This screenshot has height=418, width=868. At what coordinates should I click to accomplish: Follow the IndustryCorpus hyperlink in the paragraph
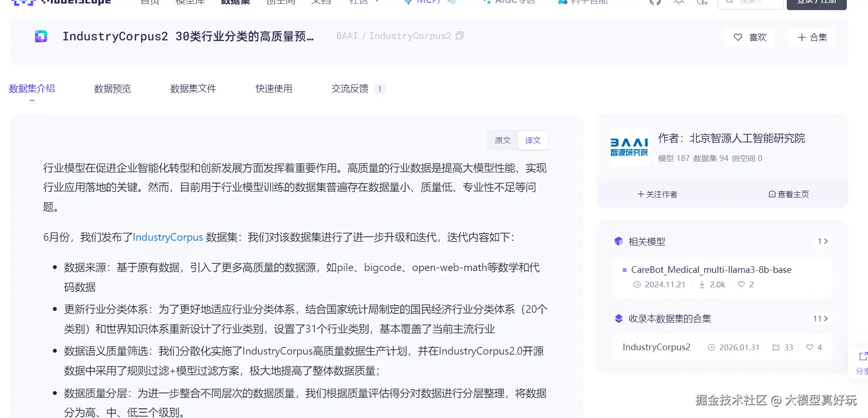(168, 237)
